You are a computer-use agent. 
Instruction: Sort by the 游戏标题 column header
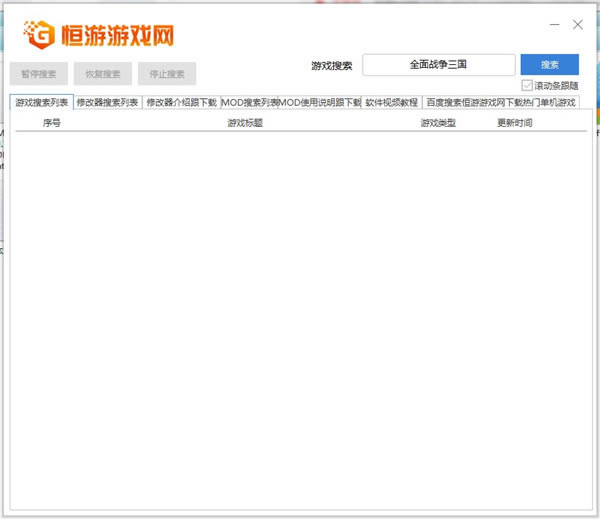[x=245, y=123]
